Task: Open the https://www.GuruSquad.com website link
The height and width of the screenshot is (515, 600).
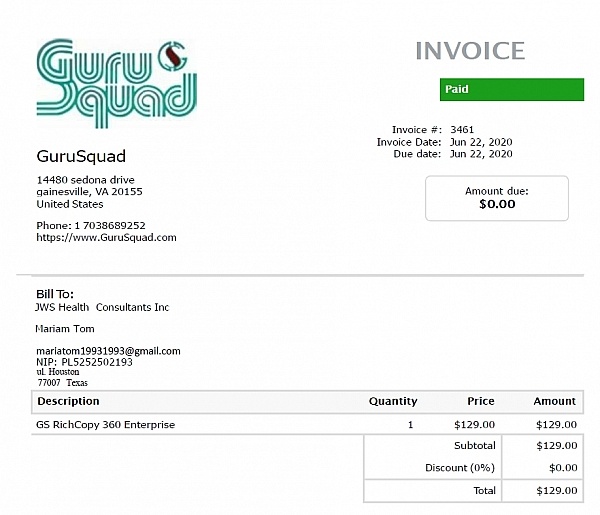Action: [x=106, y=238]
